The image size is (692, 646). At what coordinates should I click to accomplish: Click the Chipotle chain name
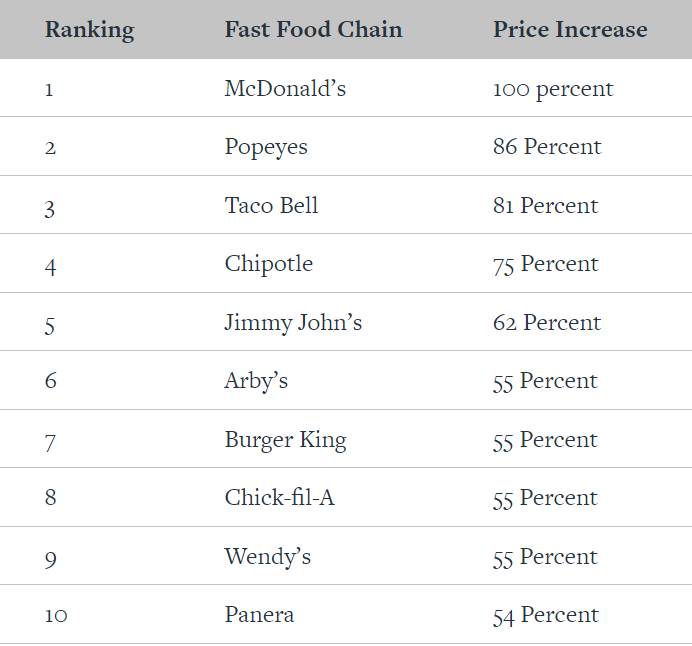[x=268, y=264]
